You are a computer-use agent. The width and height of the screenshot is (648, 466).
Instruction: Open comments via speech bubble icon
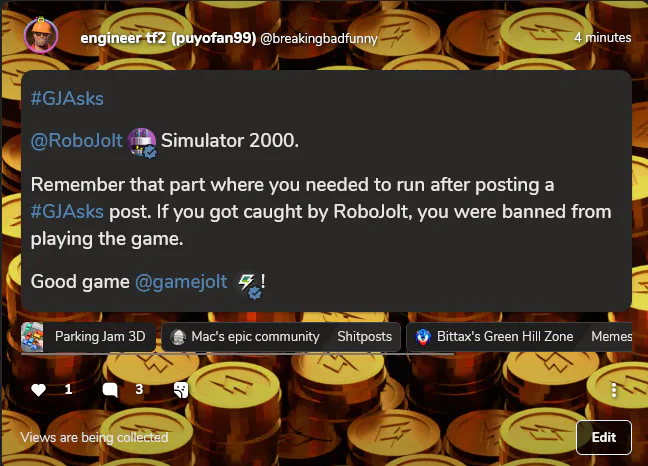[110, 390]
